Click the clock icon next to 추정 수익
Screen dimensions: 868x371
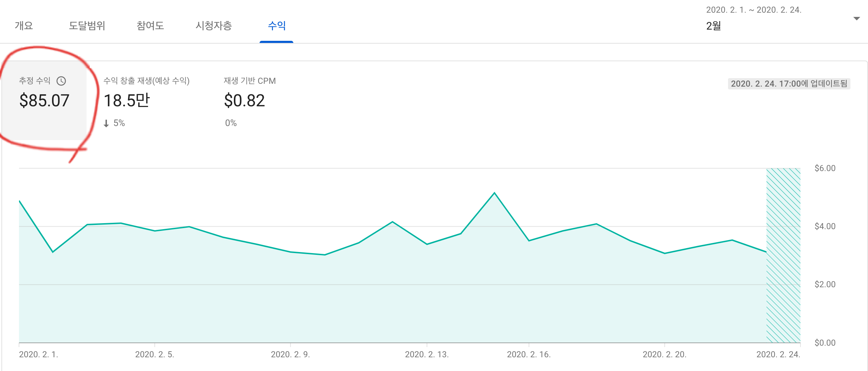click(x=61, y=81)
